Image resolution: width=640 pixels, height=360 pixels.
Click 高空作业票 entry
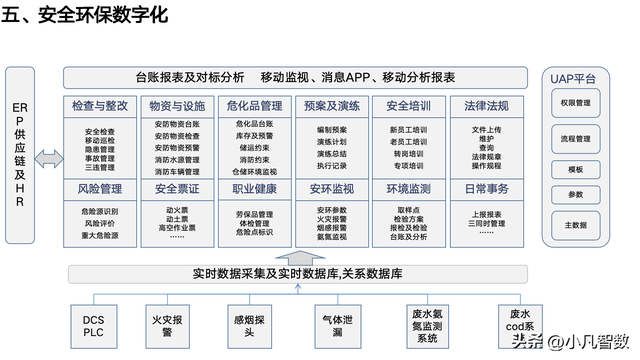(x=177, y=228)
